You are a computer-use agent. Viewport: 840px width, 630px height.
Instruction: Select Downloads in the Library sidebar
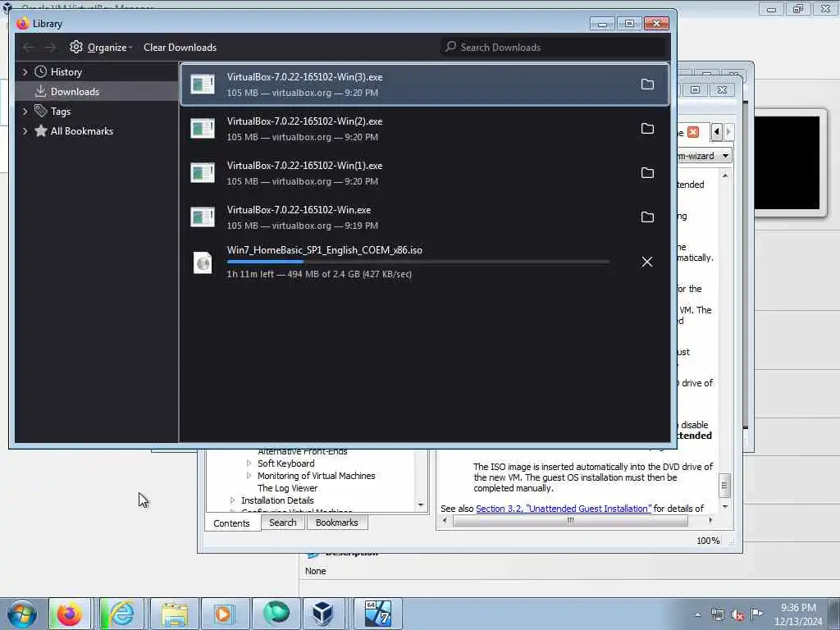tap(97, 92)
